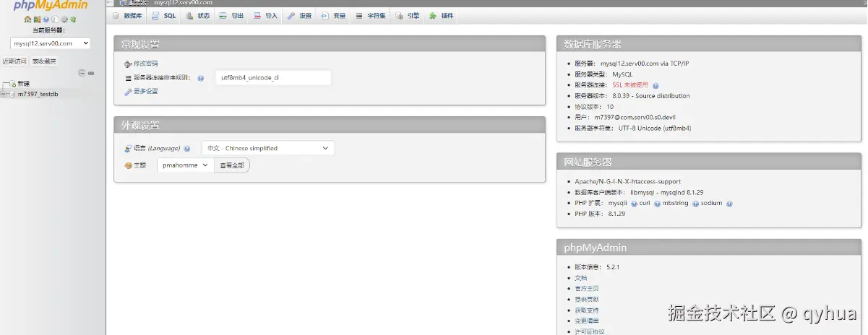Click the 语言 language icon

point(128,148)
